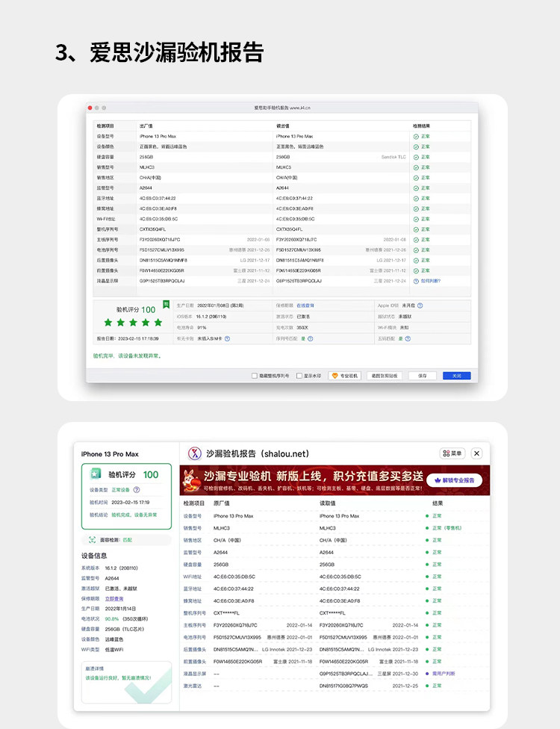Open the 菜单 menu in the 沙漏 report
The height and width of the screenshot is (729, 560).
tap(452, 453)
